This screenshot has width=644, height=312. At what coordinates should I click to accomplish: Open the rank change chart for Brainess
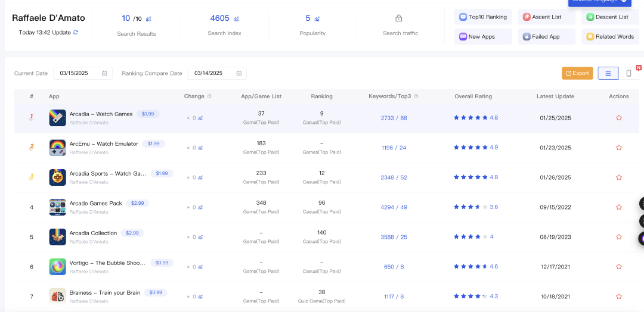(x=200, y=297)
